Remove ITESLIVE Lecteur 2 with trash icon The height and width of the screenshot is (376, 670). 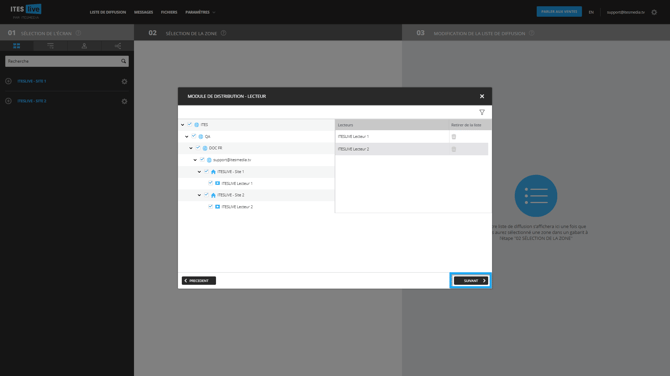click(454, 149)
